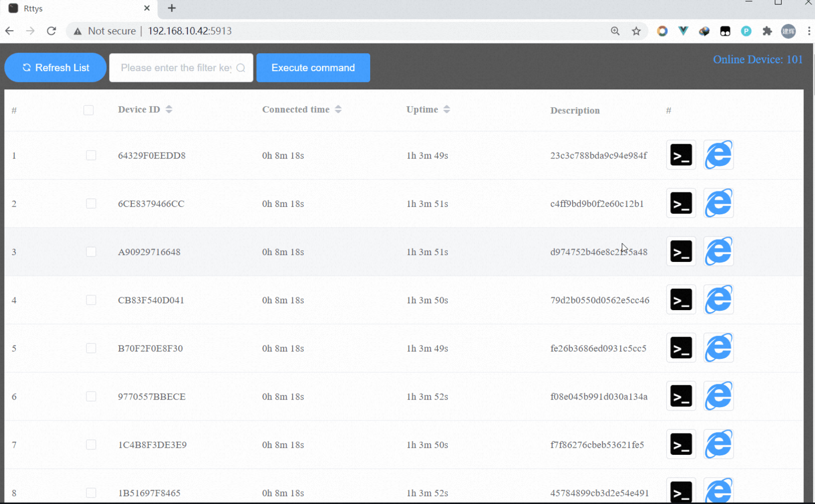
Task: Click the search icon in filter box
Action: coord(241,68)
